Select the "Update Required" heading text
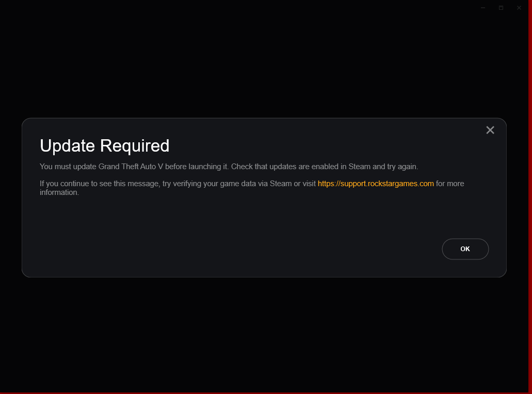Screen dimensions: 532x394 pyautogui.click(x=105, y=146)
